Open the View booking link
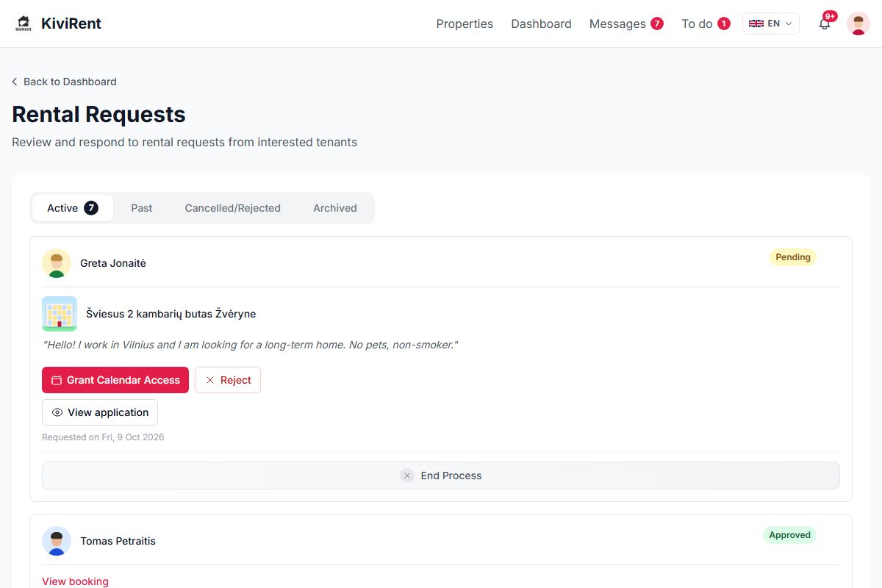Screen dimensions: 882x588 75,581
